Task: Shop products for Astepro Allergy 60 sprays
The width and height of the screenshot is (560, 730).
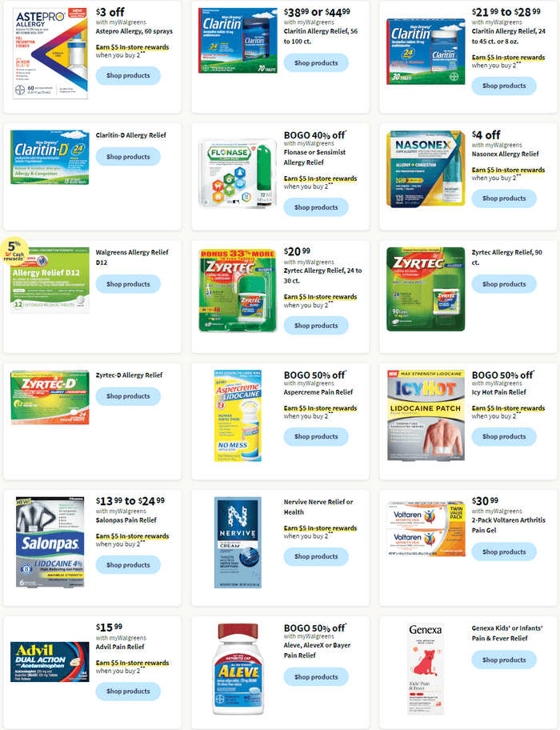Action: click(128, 75)
